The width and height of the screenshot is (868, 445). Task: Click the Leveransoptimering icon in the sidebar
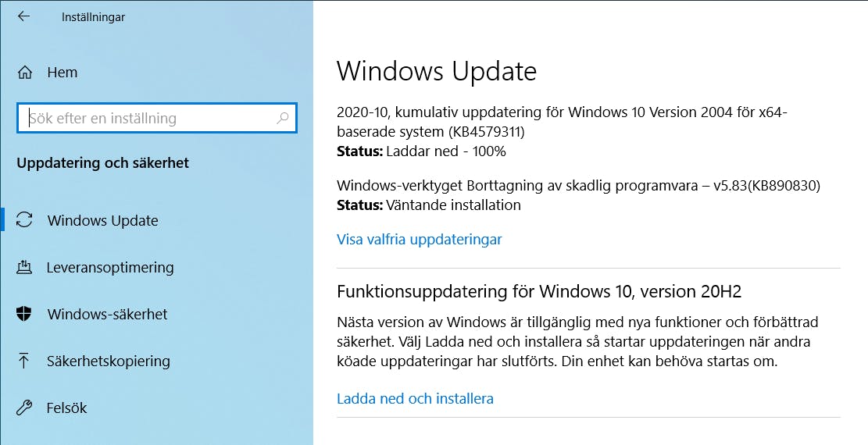point(23,267)
